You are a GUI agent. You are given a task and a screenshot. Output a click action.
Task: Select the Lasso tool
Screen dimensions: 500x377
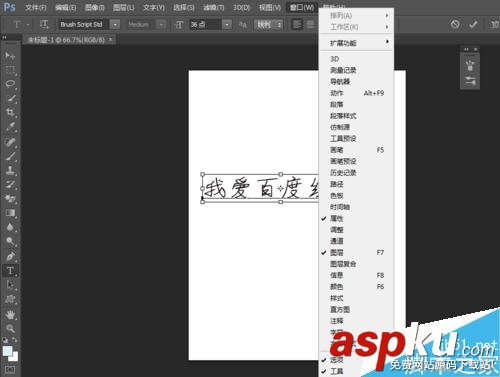coord(10,84)
